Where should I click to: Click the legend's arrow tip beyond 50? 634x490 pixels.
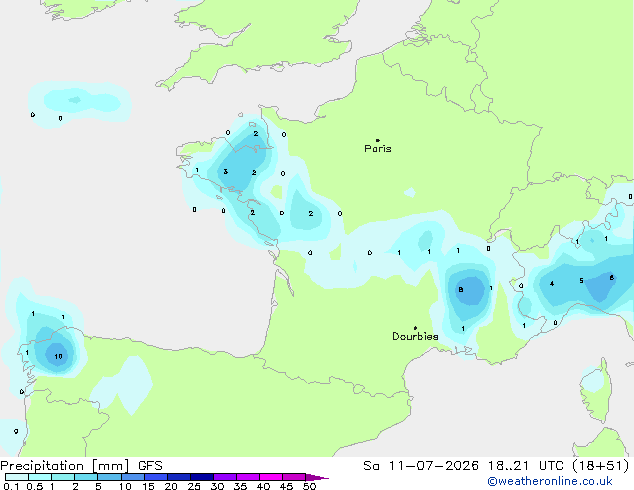point(317,477)
